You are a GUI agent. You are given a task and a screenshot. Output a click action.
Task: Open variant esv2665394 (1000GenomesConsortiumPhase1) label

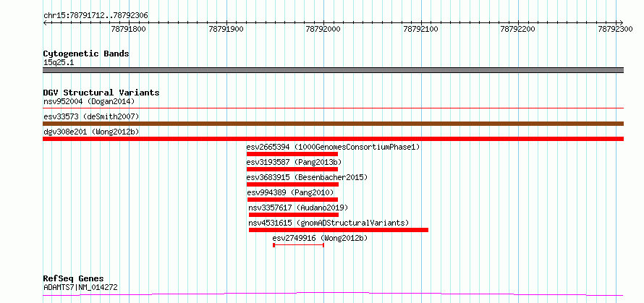coord(334,147)
